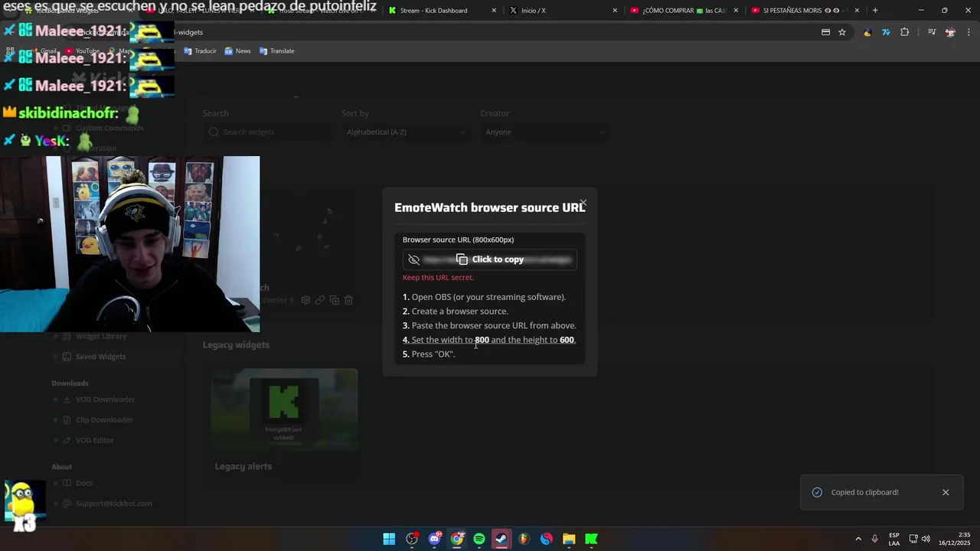Open the 'Anyone' creator dropdown
The width and height of the screenshot is (980, 551).
click(x=545, y=132)
